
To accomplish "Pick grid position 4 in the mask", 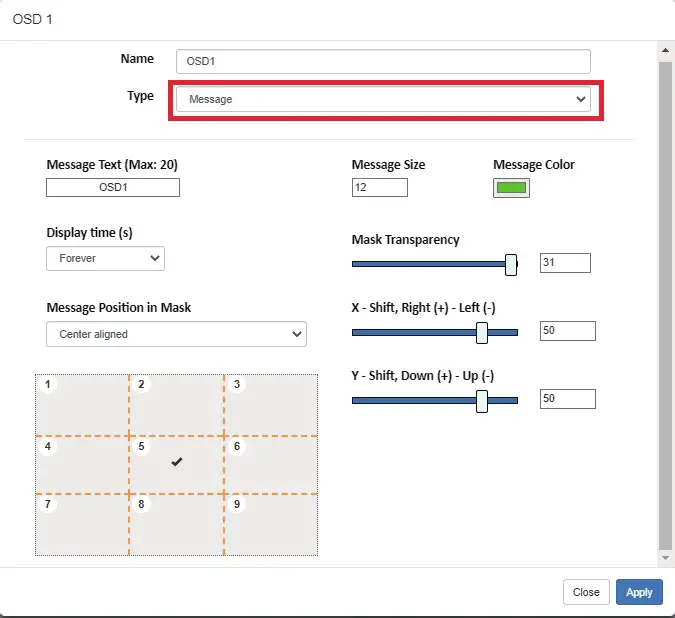I will [x=82, y=464].
